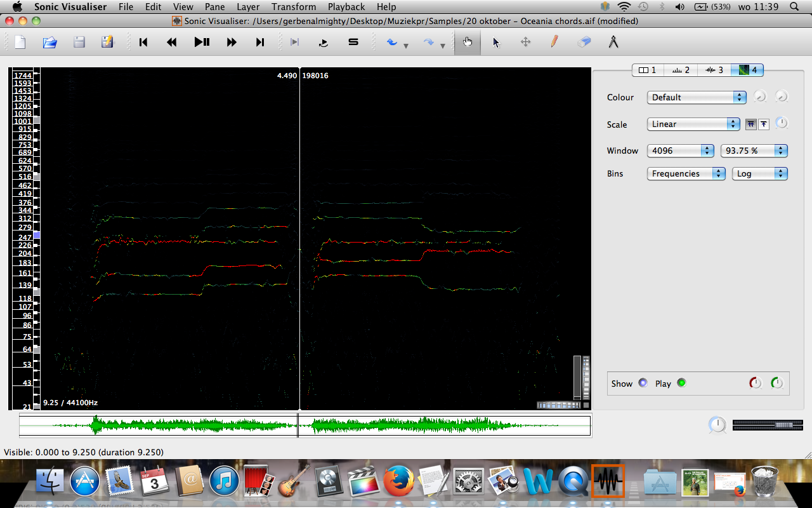The height and width of the screenshot is (508, 812).
Task: Switch to layer tab 3 waveform
Action: point(714,70)
